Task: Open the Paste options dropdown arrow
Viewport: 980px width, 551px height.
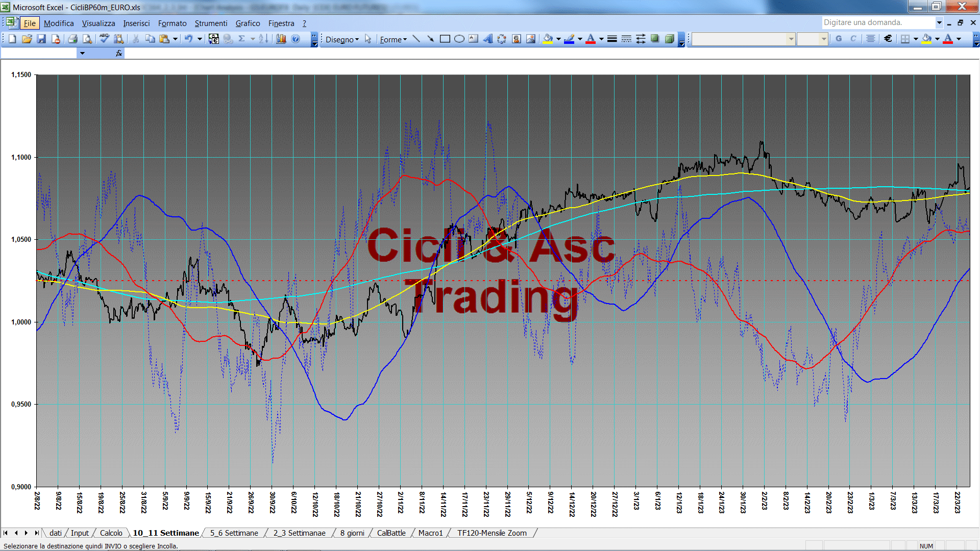Action: coord(175,39)
